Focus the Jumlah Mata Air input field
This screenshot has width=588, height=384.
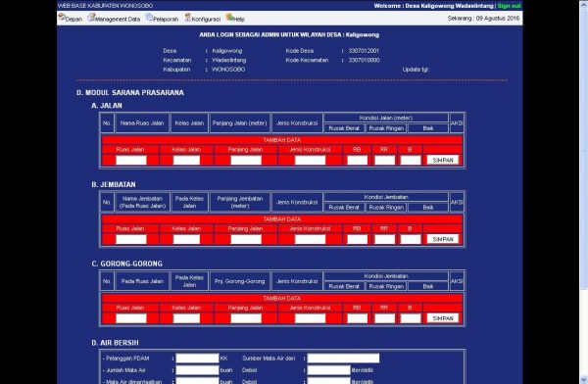coord(197,370)
